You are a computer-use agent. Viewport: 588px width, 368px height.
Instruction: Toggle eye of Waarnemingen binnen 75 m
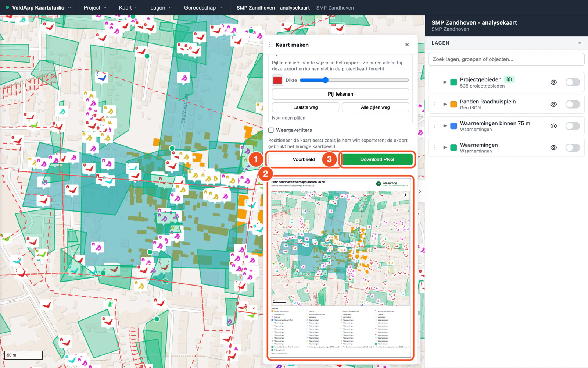[x=553, y=126]
